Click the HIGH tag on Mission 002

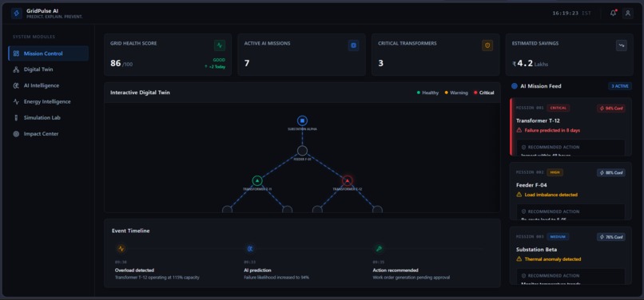(x=555, y=172)
